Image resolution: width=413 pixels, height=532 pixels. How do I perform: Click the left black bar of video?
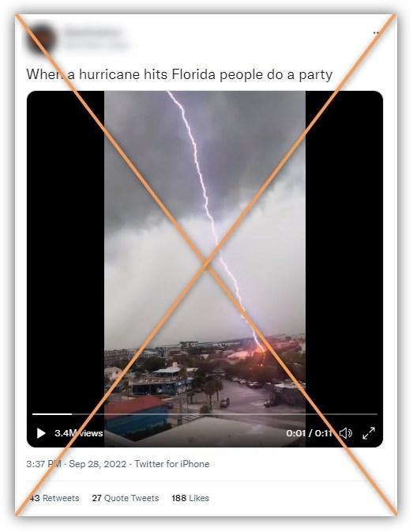coord(66,251)
